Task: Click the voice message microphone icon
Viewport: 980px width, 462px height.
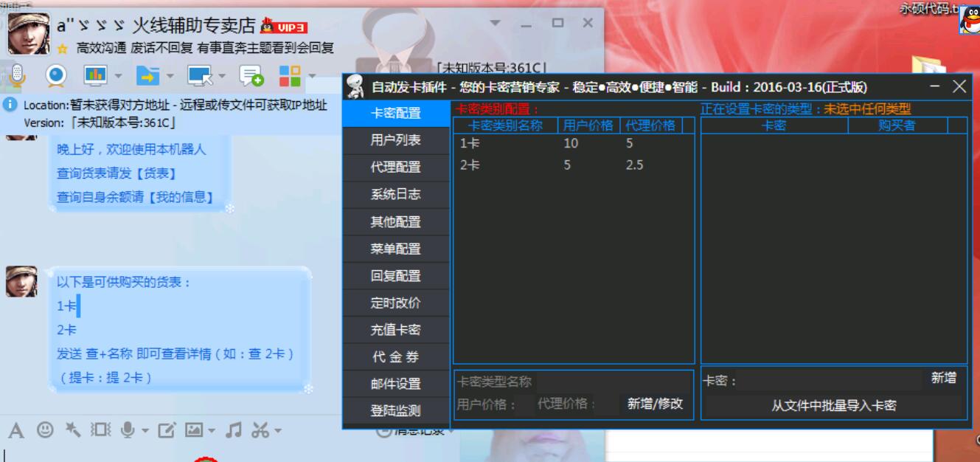Action: tap(128, 430)
